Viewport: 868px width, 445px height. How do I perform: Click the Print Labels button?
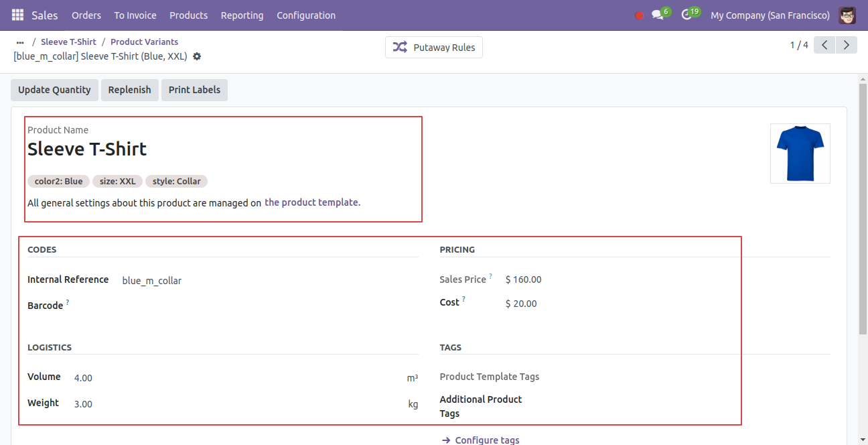(x=194, y=90)
